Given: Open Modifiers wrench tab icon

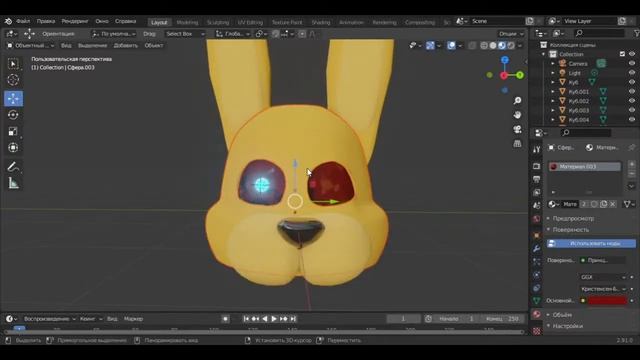Looking at the screenshot, I should [536, 249].
